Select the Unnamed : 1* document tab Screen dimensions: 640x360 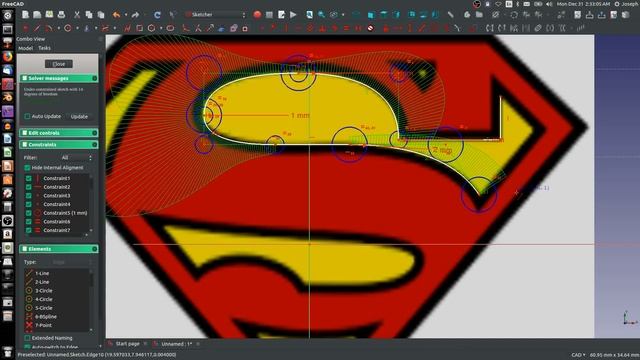pyautogui.click(x=176, y=344)
